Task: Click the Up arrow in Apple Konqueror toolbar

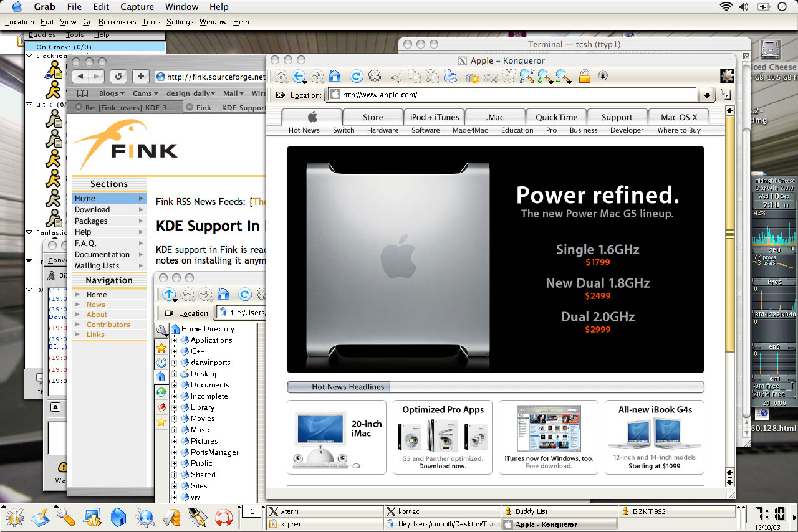Action: tap(281, 77)
